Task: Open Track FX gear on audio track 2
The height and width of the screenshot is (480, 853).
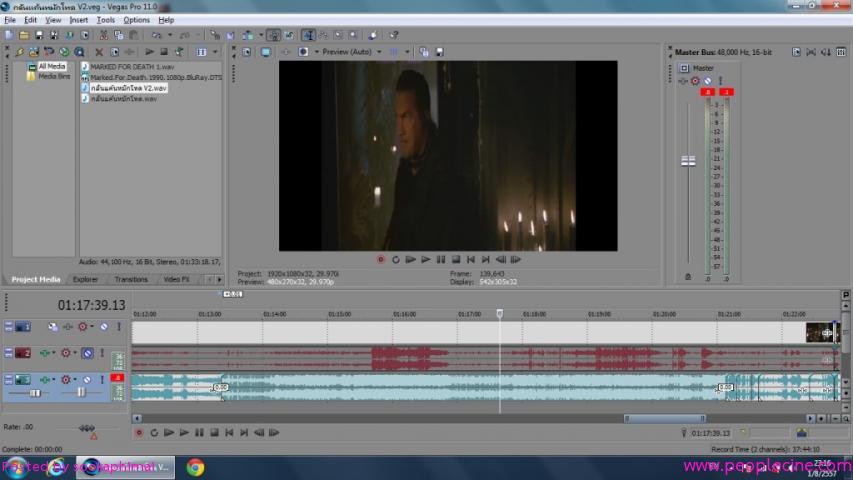Action: click(x=66, y=353)
